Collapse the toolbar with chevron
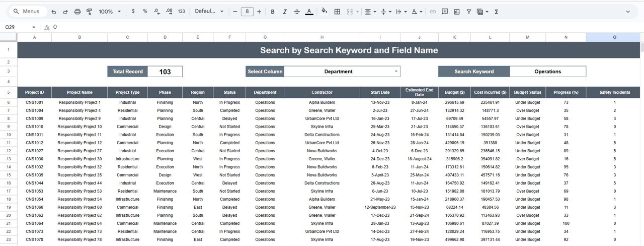Viewport: 644px width, 246px height. (x=628, y=11)
